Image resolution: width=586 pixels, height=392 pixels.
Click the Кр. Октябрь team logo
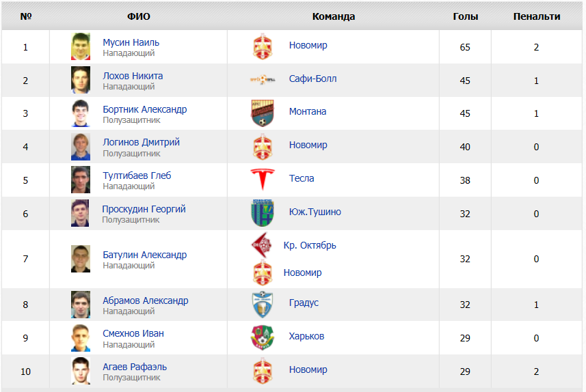click(x=262, y=245)
